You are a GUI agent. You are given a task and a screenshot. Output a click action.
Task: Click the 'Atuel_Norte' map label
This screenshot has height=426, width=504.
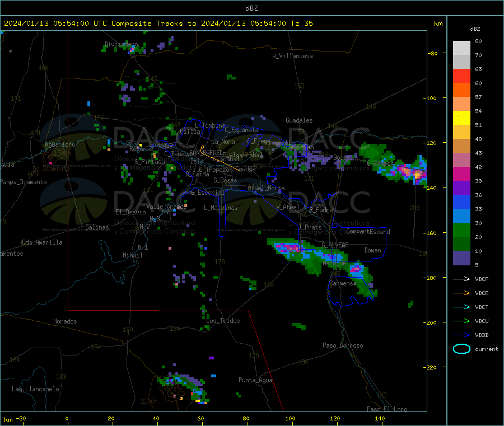tap(266, 188)
